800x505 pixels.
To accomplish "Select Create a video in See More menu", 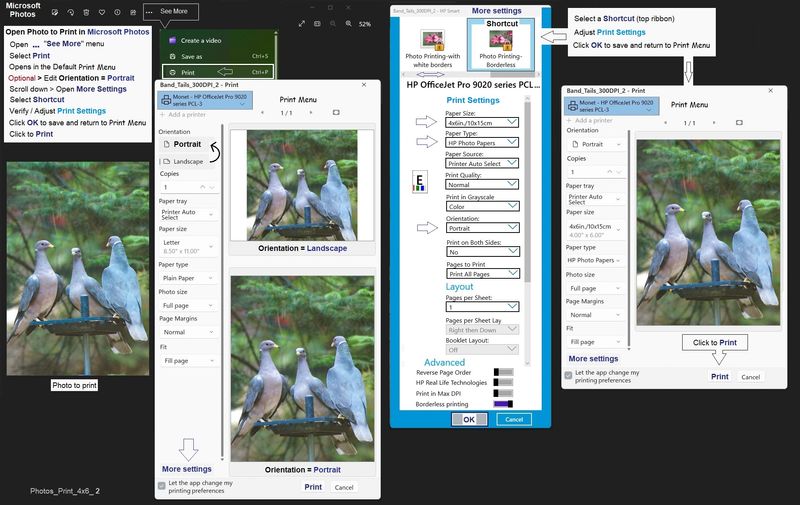I will pyautogui.click(x=218, y=40).
